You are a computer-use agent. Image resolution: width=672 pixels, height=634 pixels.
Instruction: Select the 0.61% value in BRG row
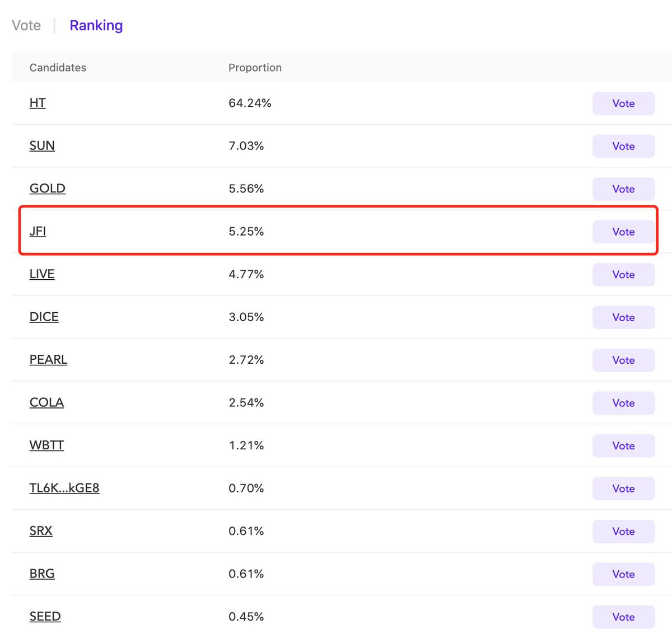click(246, 574)
